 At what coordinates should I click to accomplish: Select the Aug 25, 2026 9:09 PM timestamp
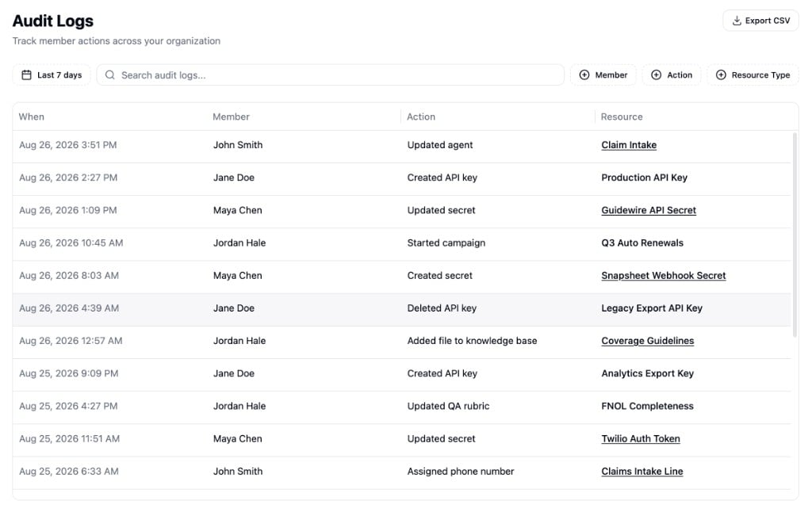click(x=69, y=374)
